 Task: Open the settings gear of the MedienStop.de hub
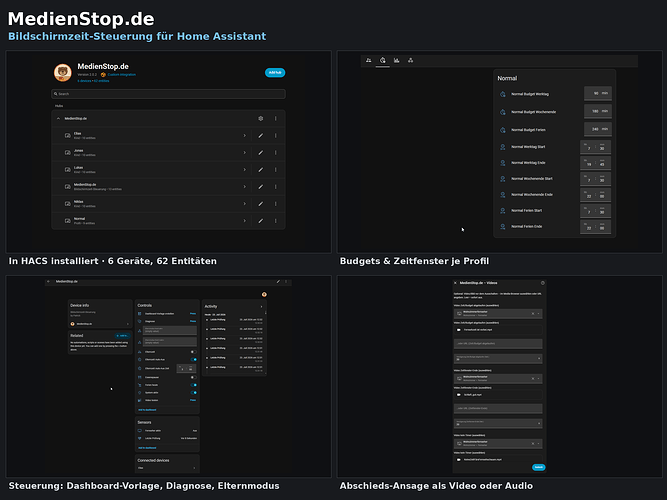[x=260, y=118]
